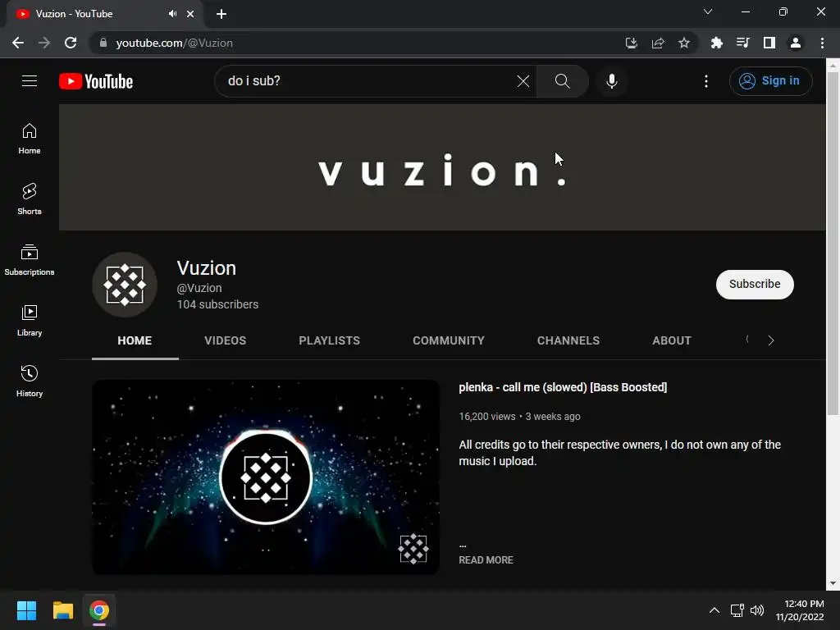Screen dimensions: 840x630
Task: Toggle the Chrome side panel
Action: click(x=769, y=43)
